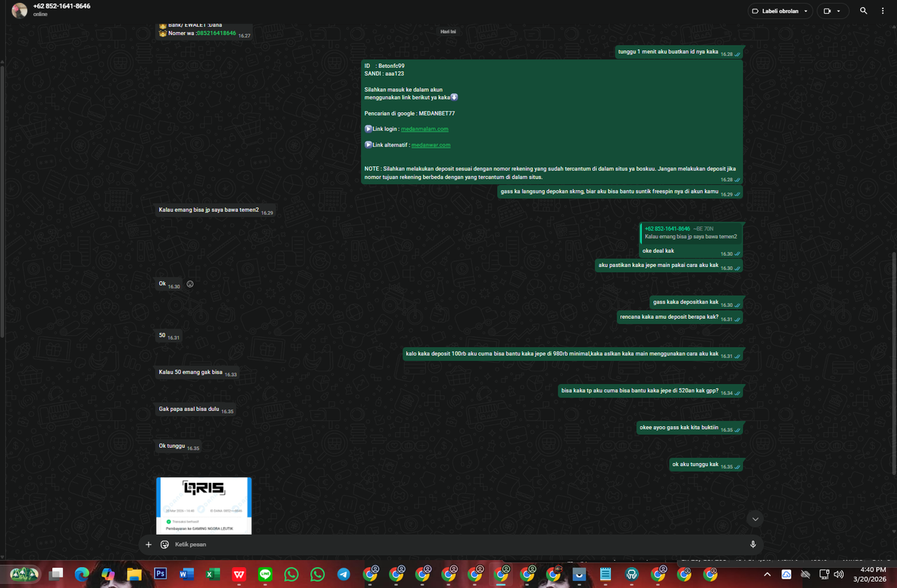897x588 pixels.
Task: Open the QRIS payment image thumbnail
Action: tap(203, 505)
